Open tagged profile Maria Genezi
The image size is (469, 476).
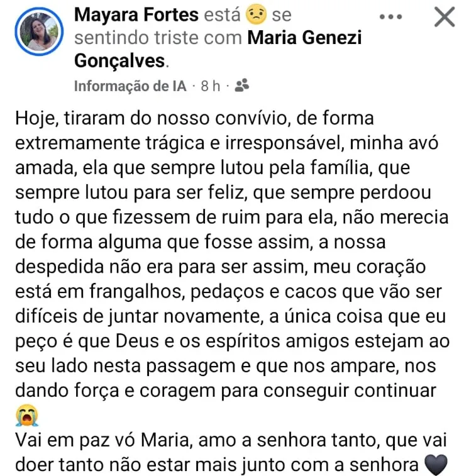[304, 38]
